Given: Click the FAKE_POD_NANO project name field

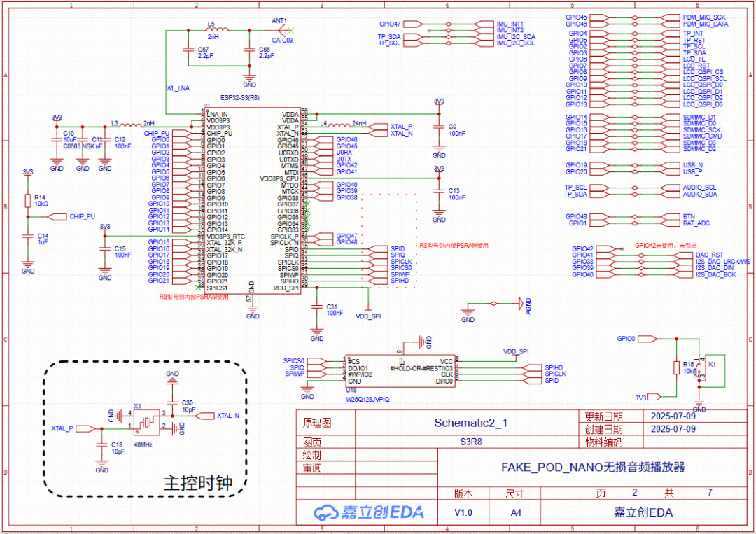Looking at the screenshot, I should 592,467.
